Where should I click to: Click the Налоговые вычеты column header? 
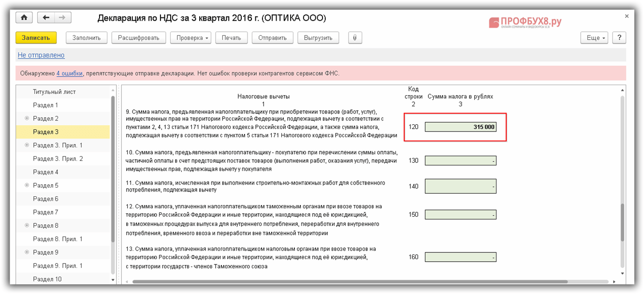pyautogui.click(x=263, y=96)
